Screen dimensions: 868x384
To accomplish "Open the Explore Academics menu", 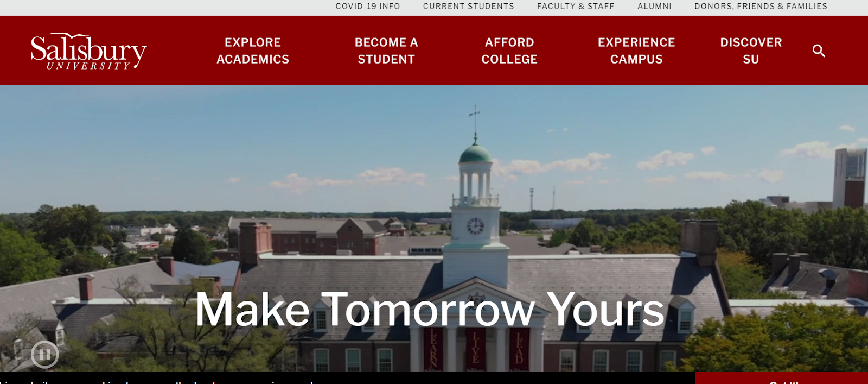I will coord(253,51).
